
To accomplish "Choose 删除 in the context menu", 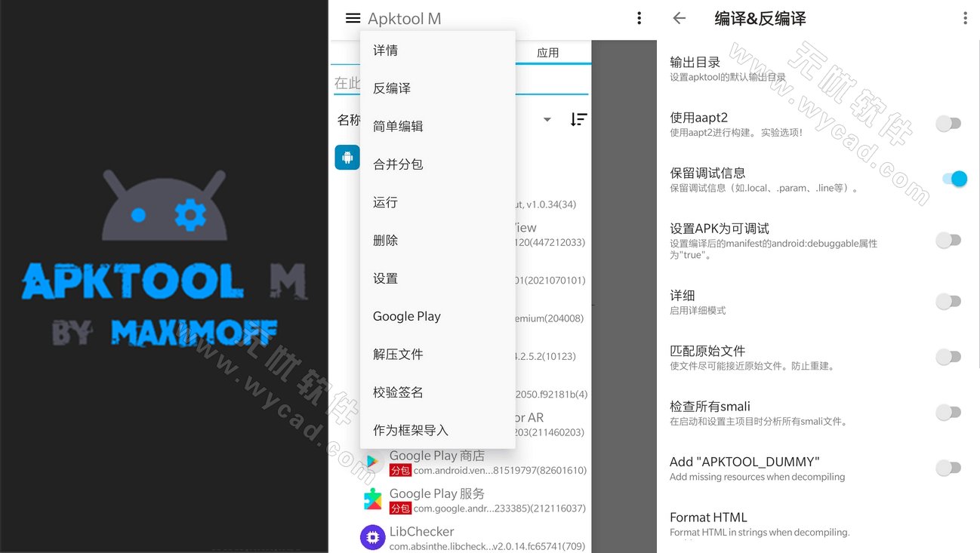I will [438, 240].
